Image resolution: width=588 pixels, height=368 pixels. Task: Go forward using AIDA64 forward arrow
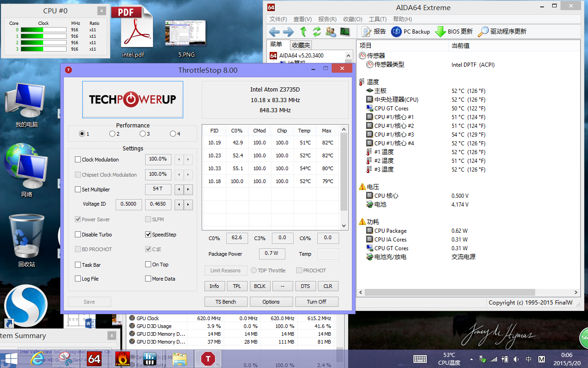288,32
